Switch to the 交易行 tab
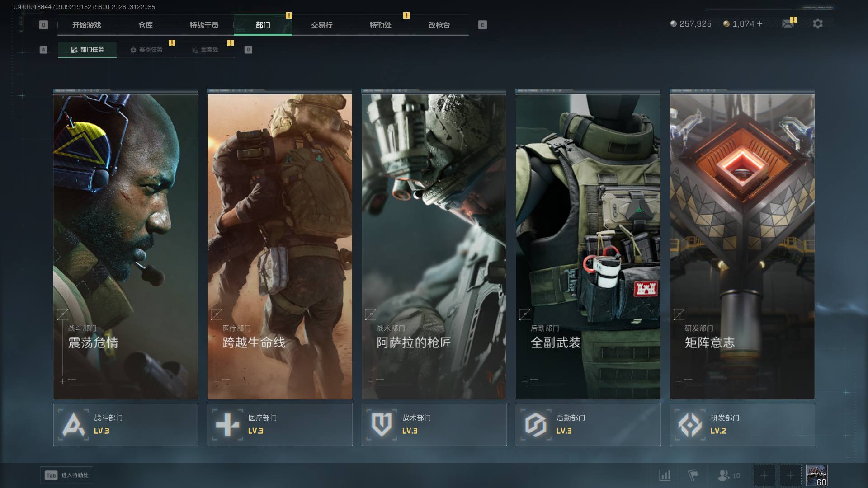868x488 pixels. click(321, 25)
